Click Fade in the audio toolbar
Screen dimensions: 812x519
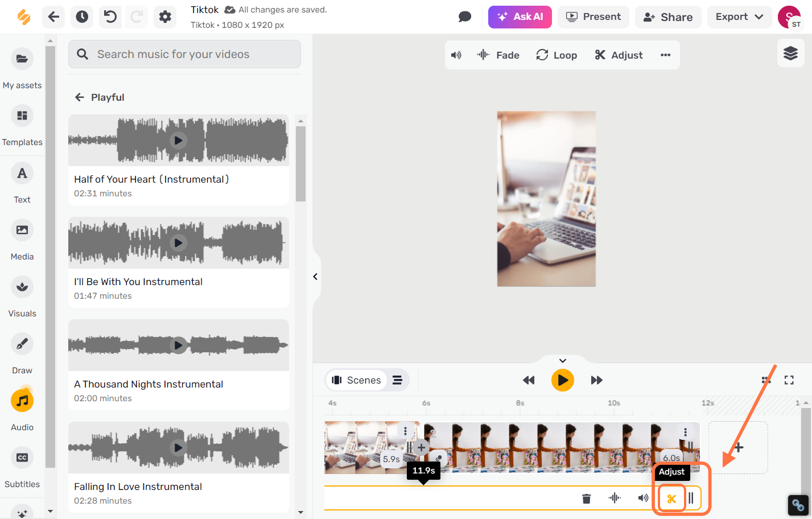click(498, 55)
